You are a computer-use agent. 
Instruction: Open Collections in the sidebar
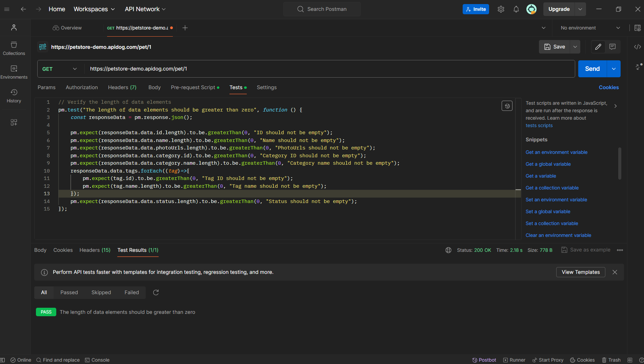pos(14,48)
